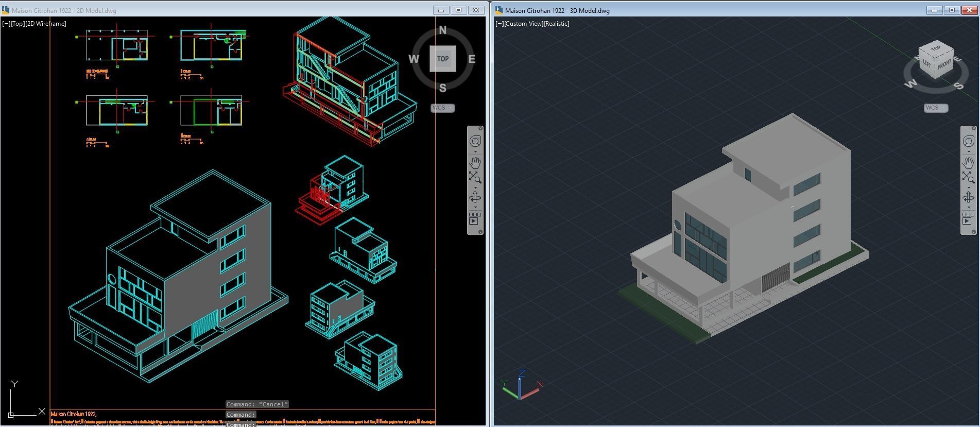Image resolution: width=980 pixels, height=427 pixels.
Task: Open SteeringWheels in the 2D Model navigation bar
Action: 475,141
